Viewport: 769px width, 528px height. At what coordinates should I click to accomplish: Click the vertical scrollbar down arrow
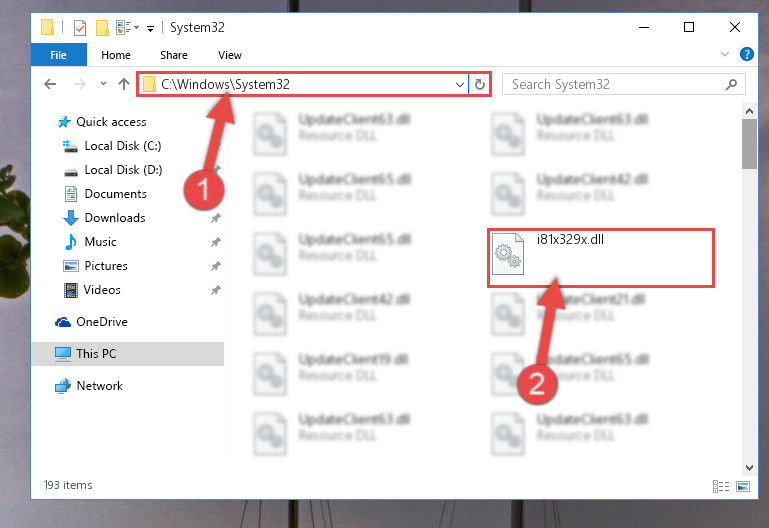(749, 467)
